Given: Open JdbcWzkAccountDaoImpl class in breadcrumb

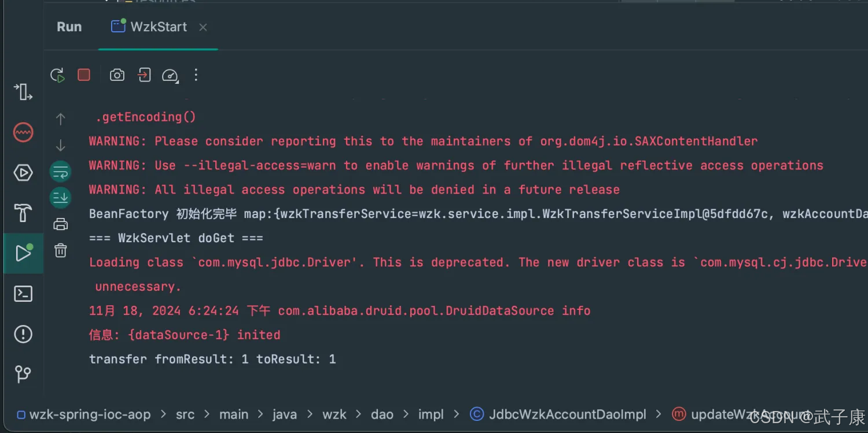Looking at the screenshot, I should tap(567, 415).
